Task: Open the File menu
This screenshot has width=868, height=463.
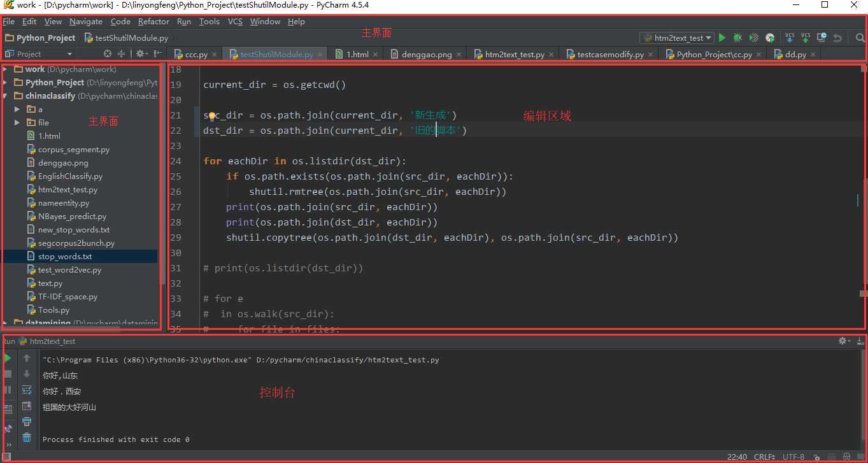Action: click(x=8, y=22)
